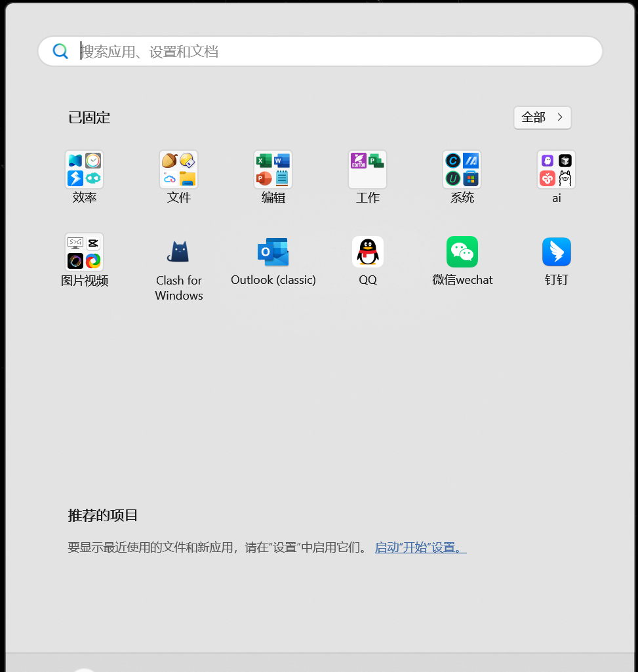Open the 启动"开始"设置 link
The height and width of the screenshot is (672, 638).
pos(420,547)
